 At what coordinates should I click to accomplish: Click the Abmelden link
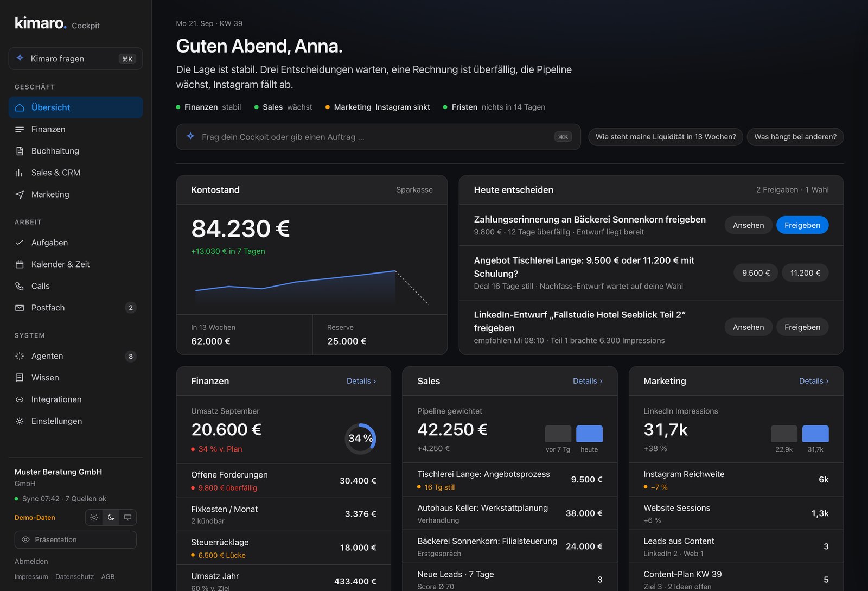(x=31, y=561)
